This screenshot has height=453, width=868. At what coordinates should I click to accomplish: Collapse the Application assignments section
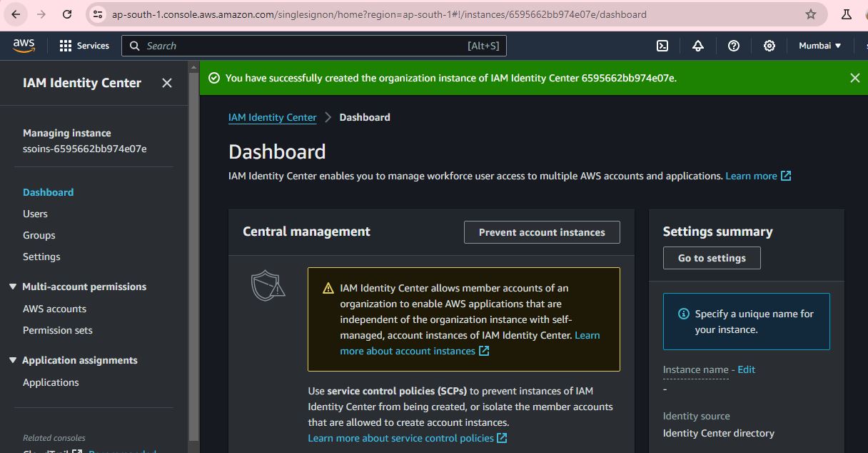(x=13, y=360)
